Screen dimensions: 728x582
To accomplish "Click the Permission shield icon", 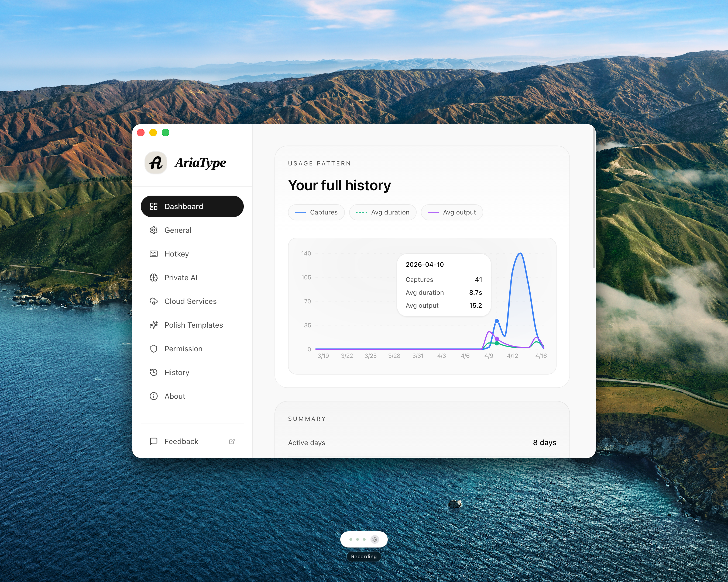I will [x=154, y=348].
